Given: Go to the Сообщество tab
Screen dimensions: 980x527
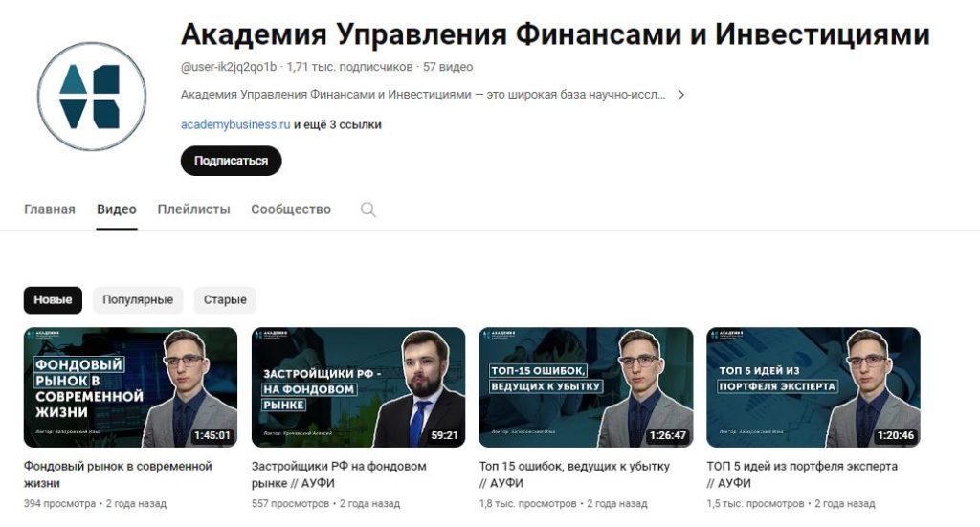Looking at the screenshot, I should tap(291, 209).
